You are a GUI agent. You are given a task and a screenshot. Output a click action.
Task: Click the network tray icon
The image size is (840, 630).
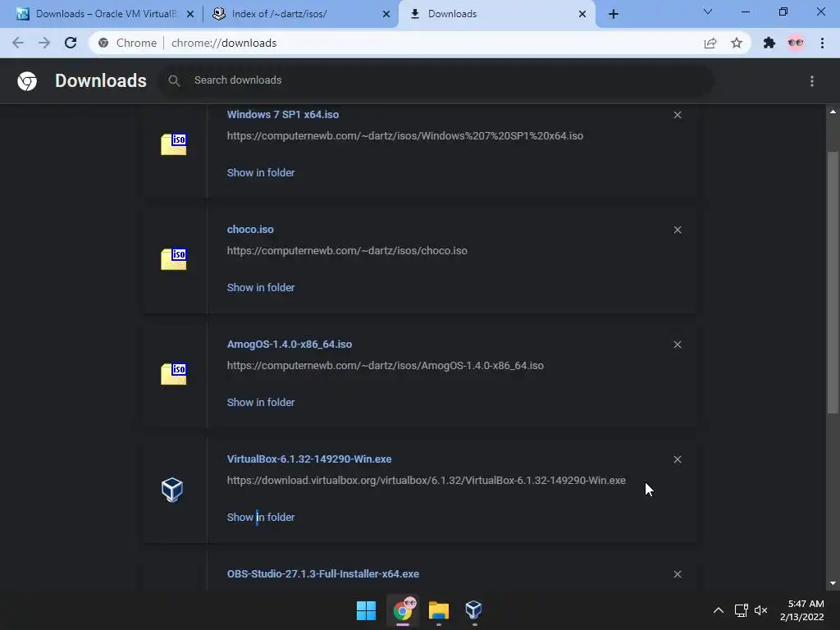(x=742, y=610)
